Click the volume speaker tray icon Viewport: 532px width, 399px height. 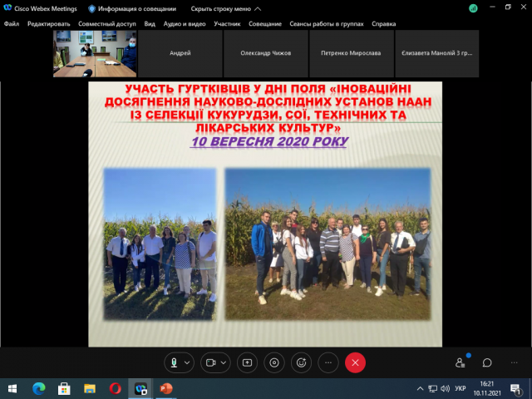click(445, 388)
